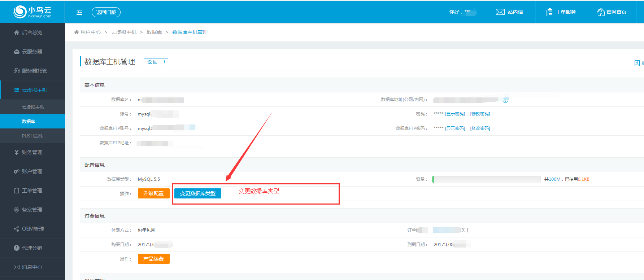Click 财务管理 yen icon in sidebar
The width and height of the screenshot is (644, 280).
[x=17, y=152]
